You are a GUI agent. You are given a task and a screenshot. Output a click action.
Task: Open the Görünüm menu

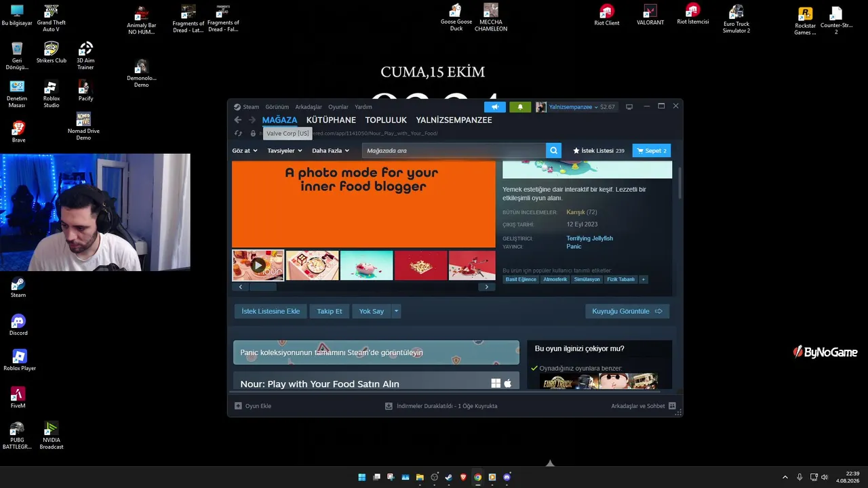pos(277,107)
